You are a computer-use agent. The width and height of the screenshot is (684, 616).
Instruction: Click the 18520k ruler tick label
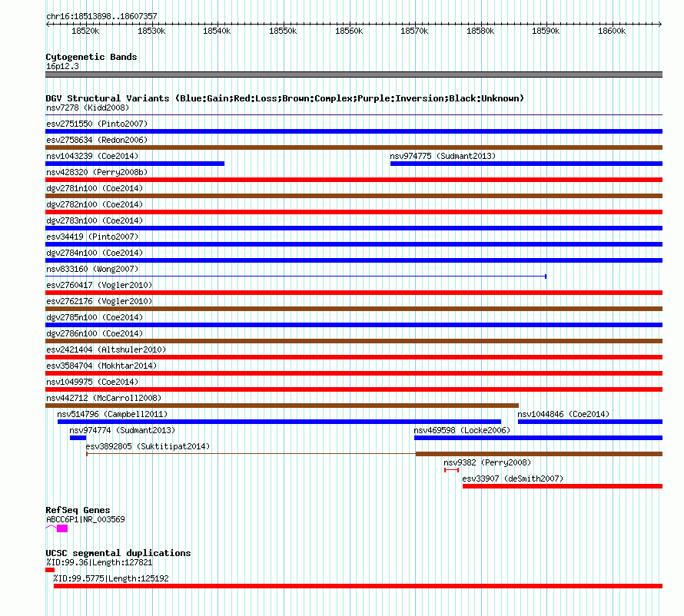click(85, 31)
